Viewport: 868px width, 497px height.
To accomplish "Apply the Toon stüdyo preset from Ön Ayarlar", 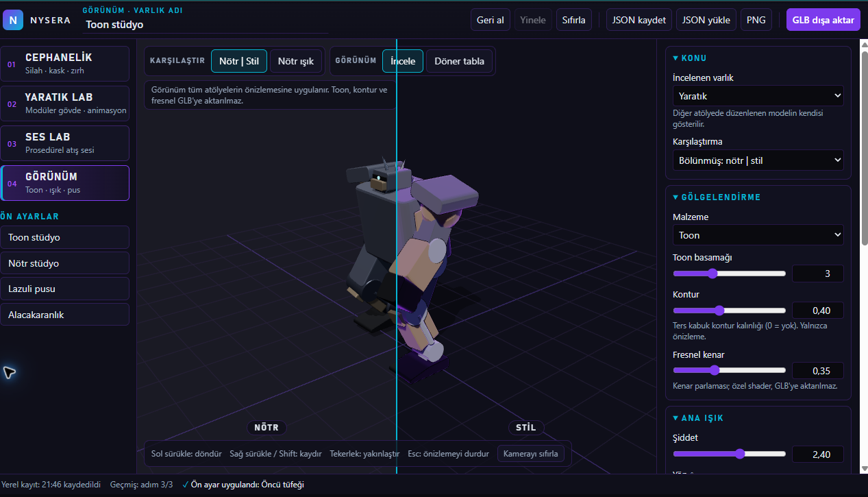I will click(x=65, y=238).
